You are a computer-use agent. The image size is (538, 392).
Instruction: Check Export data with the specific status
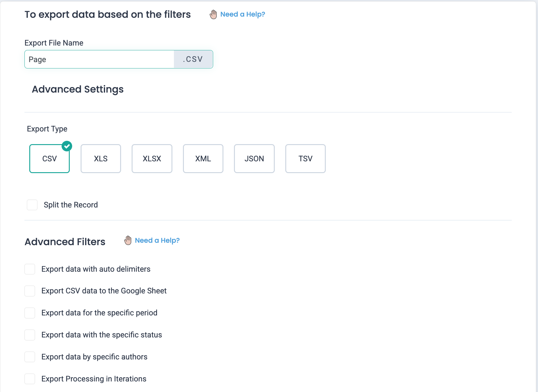[30, 335]
